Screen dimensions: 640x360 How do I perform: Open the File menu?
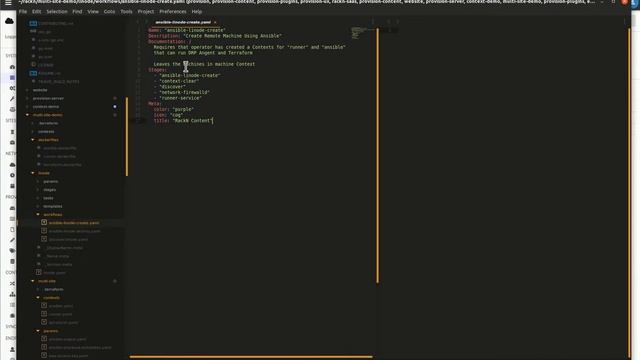point(23,11)
